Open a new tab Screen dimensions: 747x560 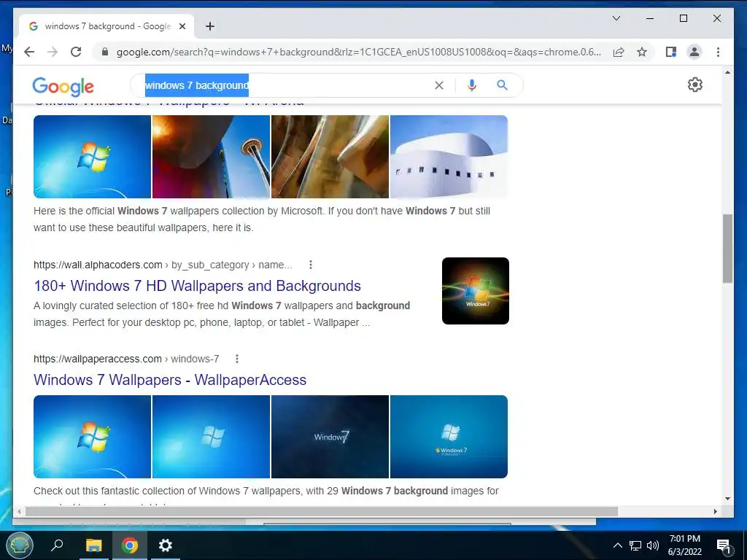click(210, 26)
